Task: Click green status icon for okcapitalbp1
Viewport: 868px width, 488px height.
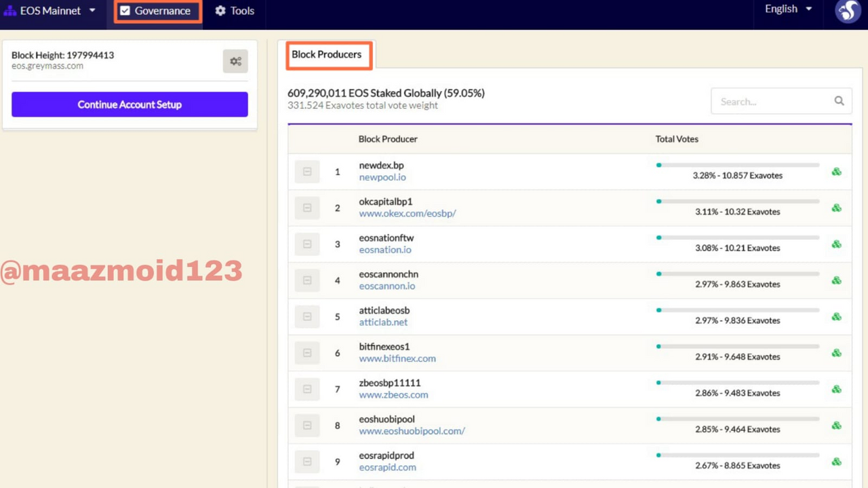Action: pos(837,208)
